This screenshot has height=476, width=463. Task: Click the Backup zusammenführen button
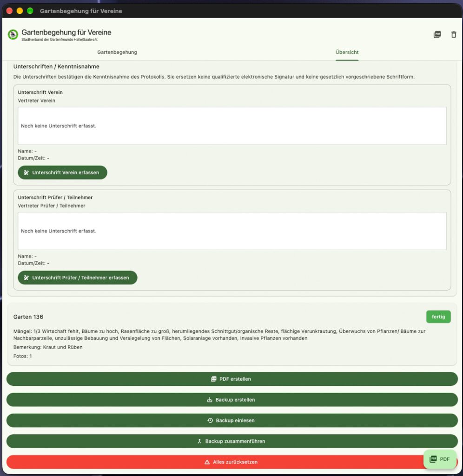pyautogui.click(x=232, y=441)
